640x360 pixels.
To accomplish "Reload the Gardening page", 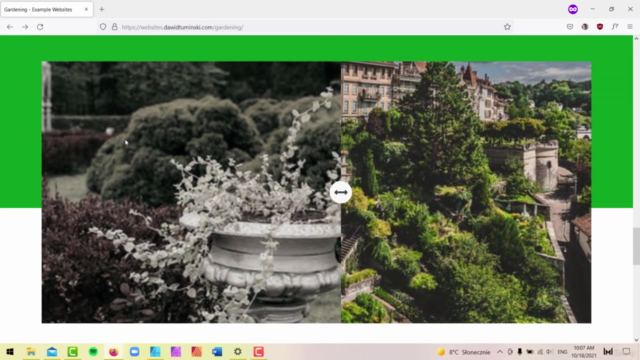I will coord(40,27).
